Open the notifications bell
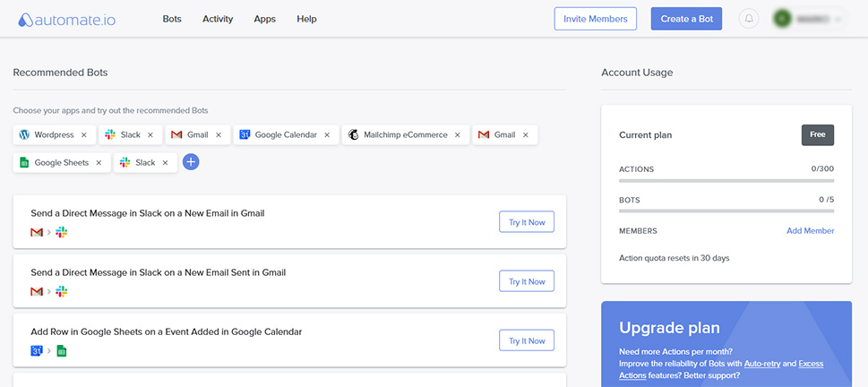Screen dimensions: 868x387 (x=749, y=19)
